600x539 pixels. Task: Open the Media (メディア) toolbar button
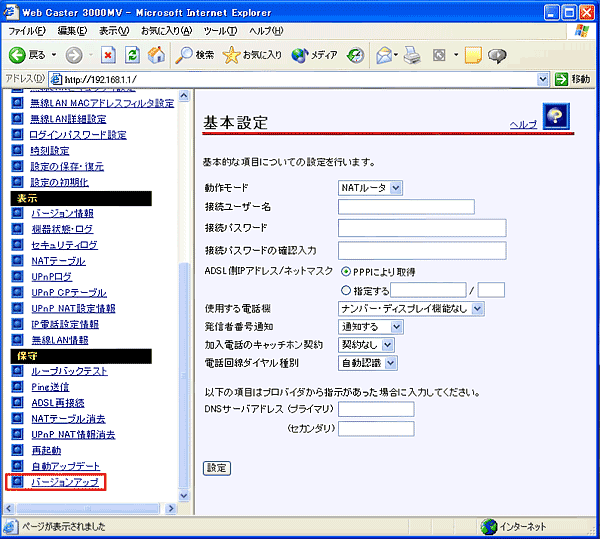click(x=314, y=55)
